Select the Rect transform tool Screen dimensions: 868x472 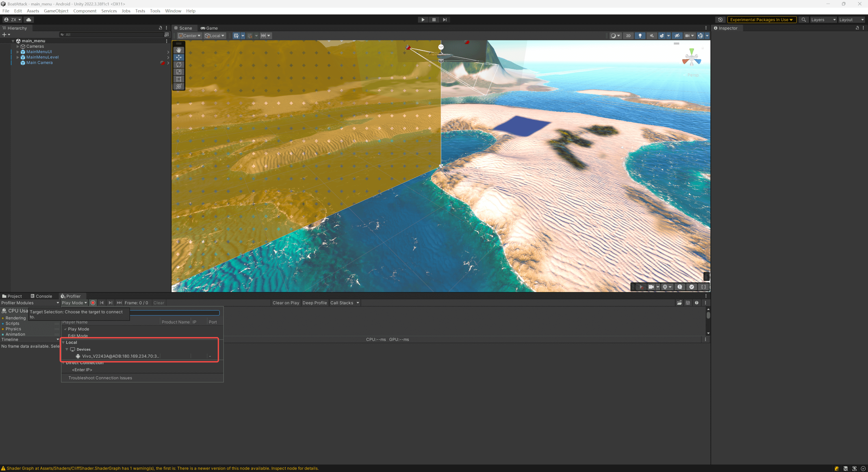pyautogui.click(x=179, y=79)
